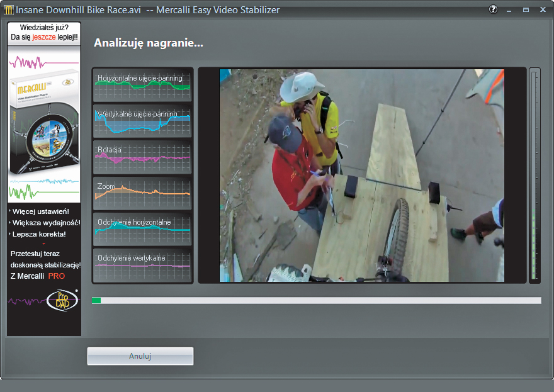Image resolution: width=554 pixels, height=392 pixels.
Task: Click the vertical level meter beside video
Action: (x=534, y=175)
